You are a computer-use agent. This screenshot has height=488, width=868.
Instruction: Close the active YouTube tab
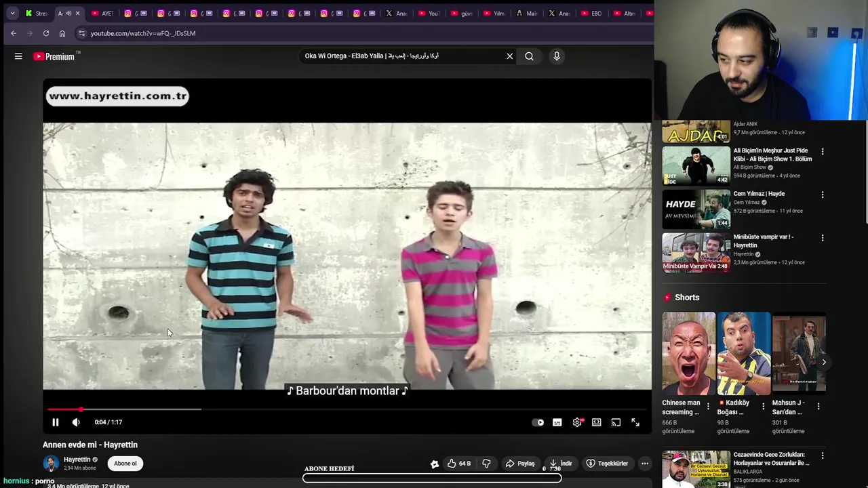point(77,14)
